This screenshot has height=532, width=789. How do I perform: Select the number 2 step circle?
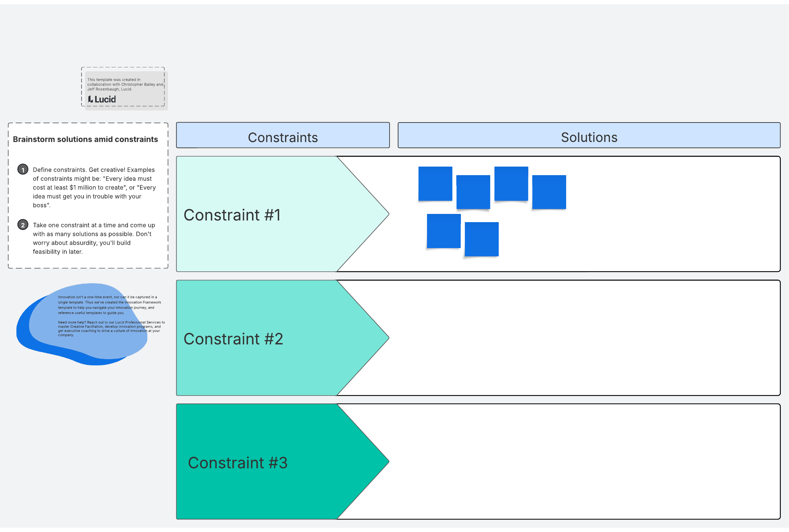pyautogui.click(x=23, y=225)
